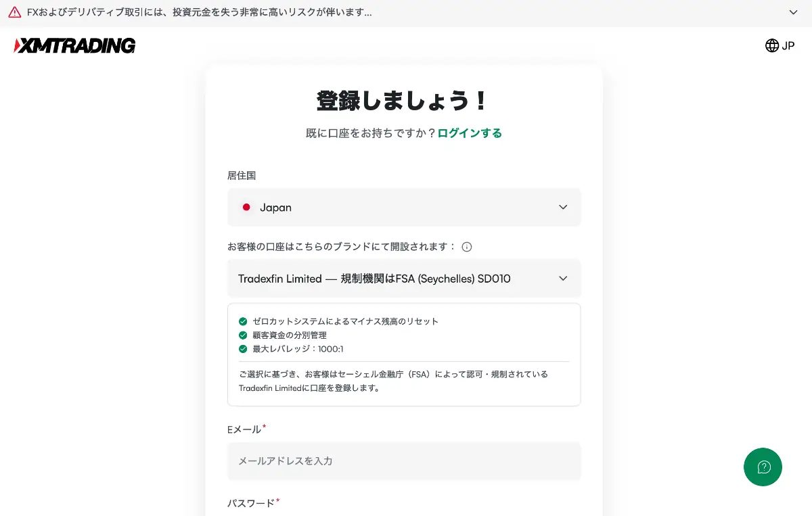812x516 pixels.
Task: Click the brand info circle icon
Action: pyautogui.click(x=467, y=247)
